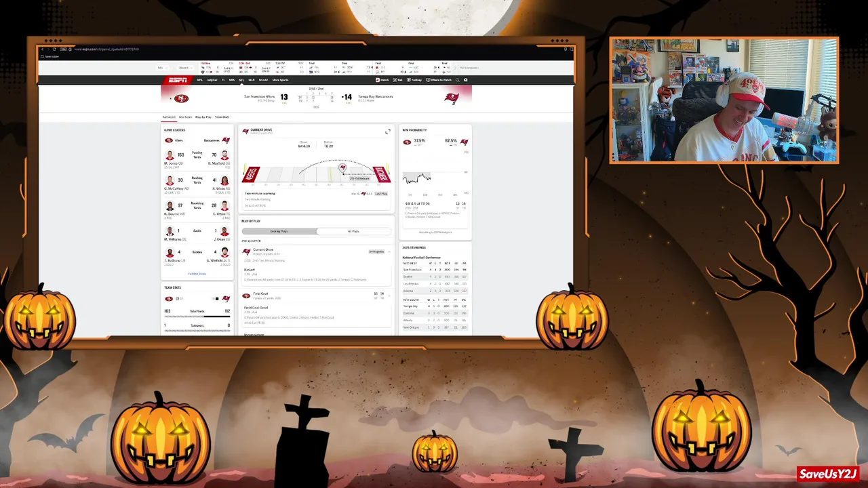
Task: Click the 49ers logo in Game Leaders
Action: point(169,140)
